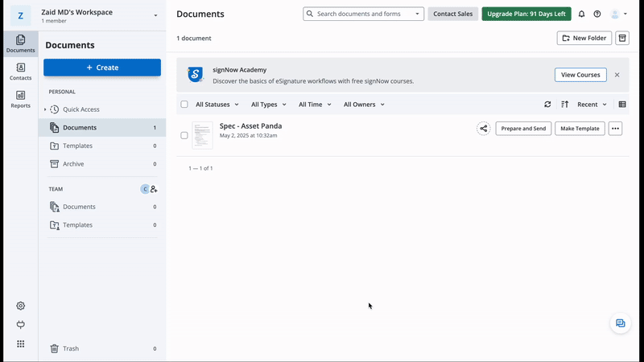Click the invite team member icon
Viewport: 644px width, 362px height.
coord(154,189)
